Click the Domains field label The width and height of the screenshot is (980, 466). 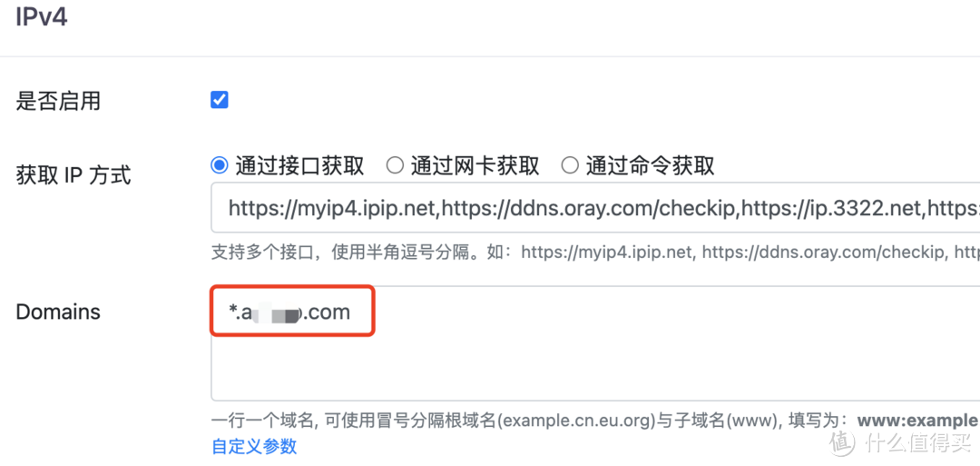click(x=58, y=312)
